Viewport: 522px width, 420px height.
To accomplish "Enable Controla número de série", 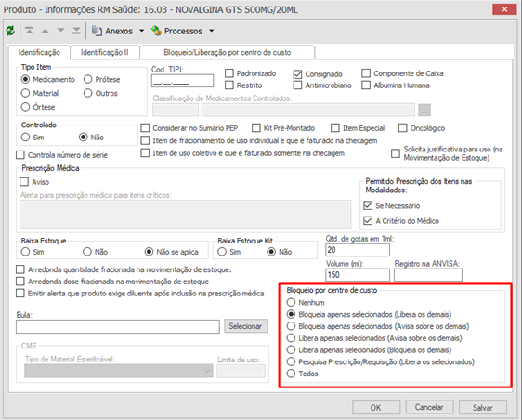I will 20,155.
